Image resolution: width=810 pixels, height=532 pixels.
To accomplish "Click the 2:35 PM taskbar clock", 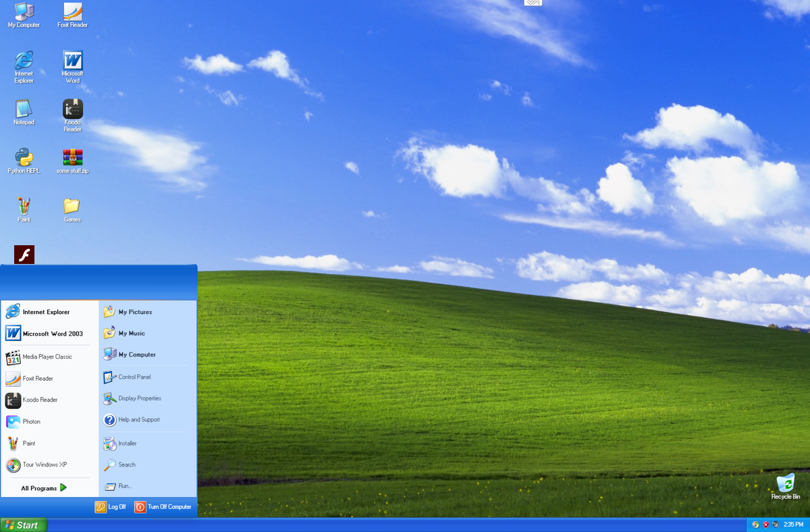I will [x=794, y=525].
